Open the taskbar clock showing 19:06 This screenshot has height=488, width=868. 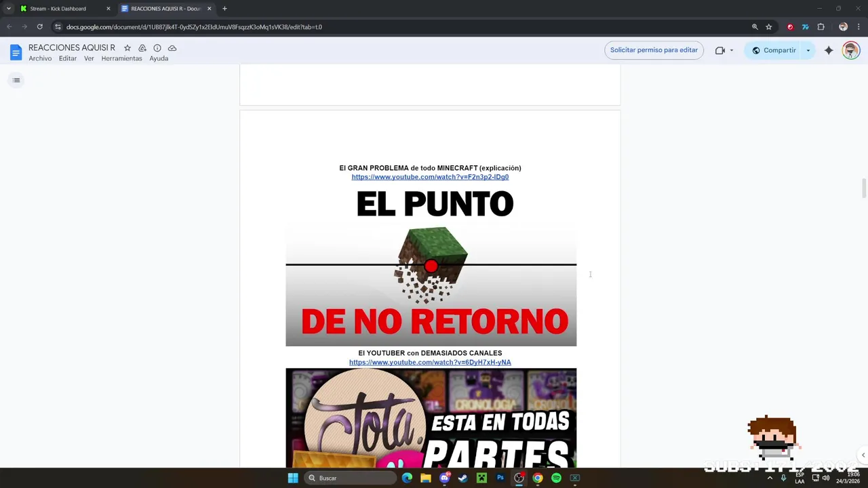tap(848, 478)
